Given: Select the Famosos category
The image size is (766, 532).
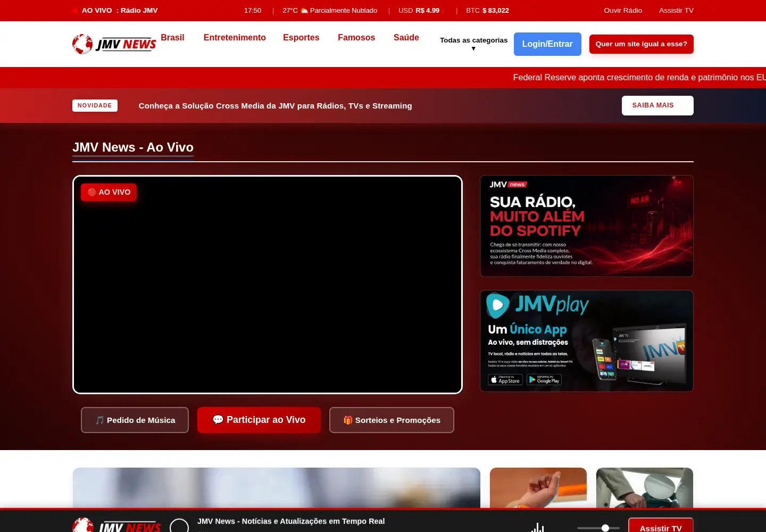Looking at the screenshot, I should tap(356, 37).
